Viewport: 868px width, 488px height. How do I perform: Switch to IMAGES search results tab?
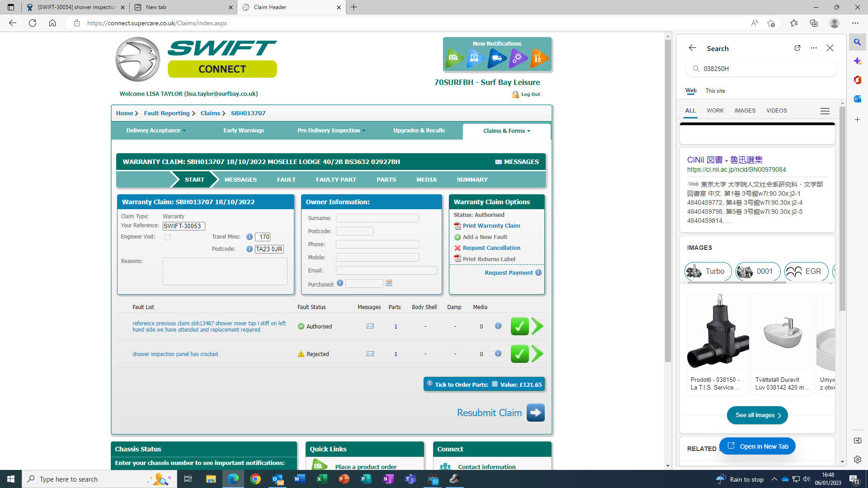click(x=745, y=111)
